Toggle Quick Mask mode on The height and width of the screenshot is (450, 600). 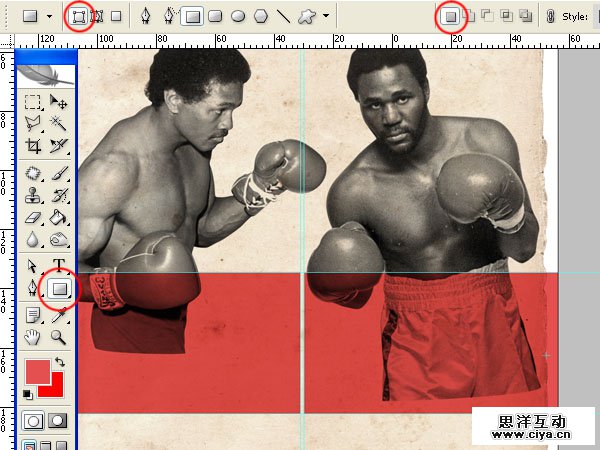58,421
